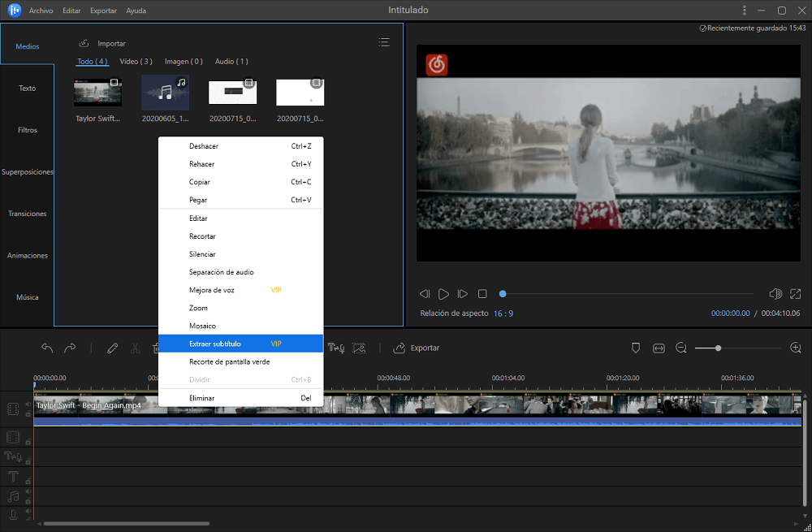Click the main video track film icon
Viewport: 812px width, 532px height.
13,409
